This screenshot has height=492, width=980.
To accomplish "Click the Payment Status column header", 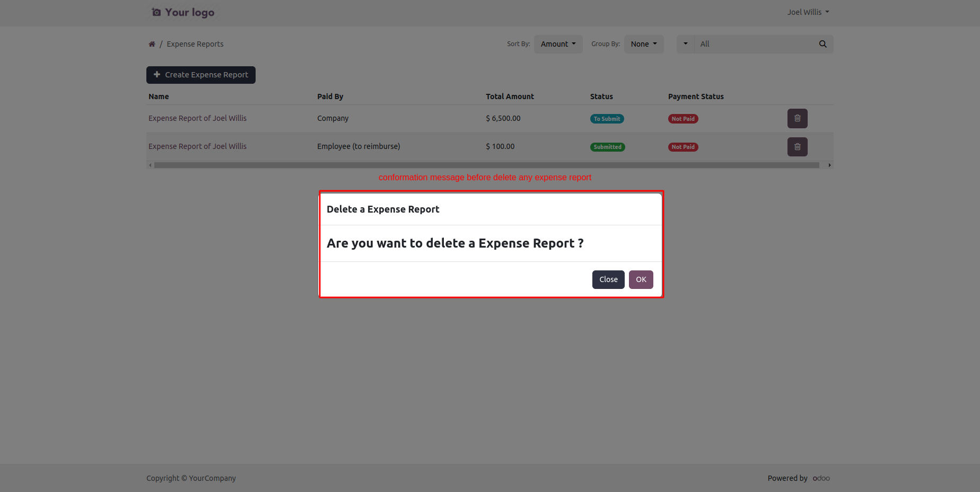I will (696, 96).
